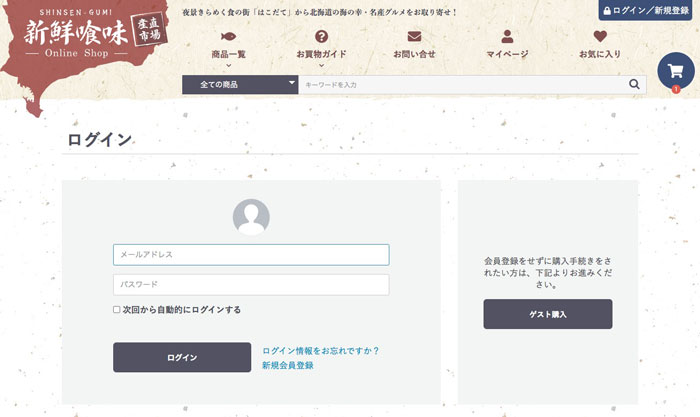The width and height of the screenshot is (700, 417).
Task: Go home via the 新鮮喰味 logo
Action: coord(85,41)
